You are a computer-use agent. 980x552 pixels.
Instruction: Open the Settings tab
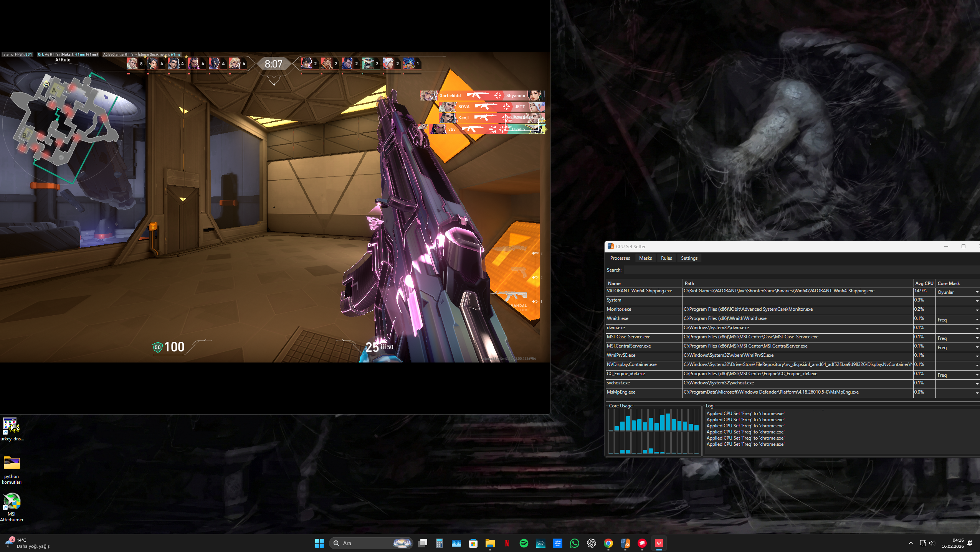689,258
